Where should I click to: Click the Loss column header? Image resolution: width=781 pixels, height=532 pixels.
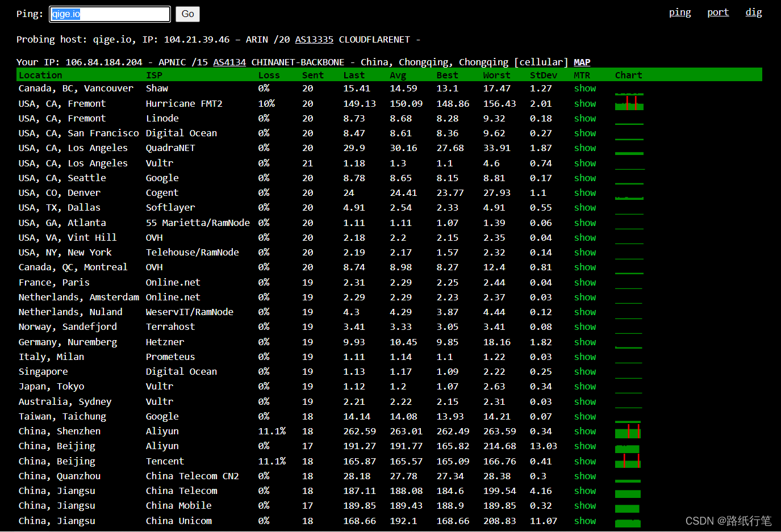coord(269,76)
